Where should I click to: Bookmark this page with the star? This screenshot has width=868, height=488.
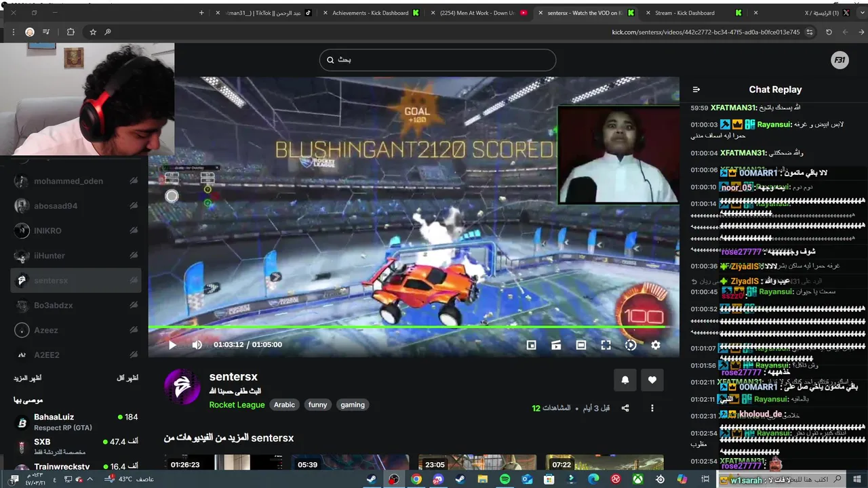tap(93, 32)
